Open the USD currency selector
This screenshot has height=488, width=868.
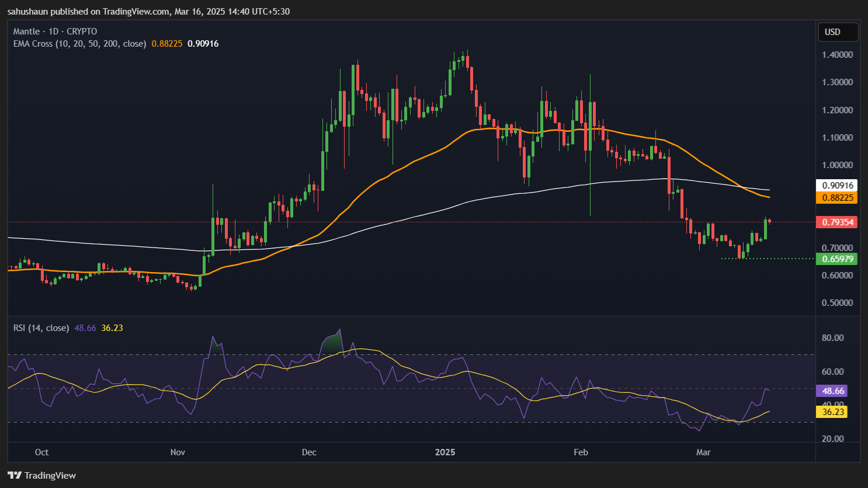pyautogui.click(x=838, y=32)
